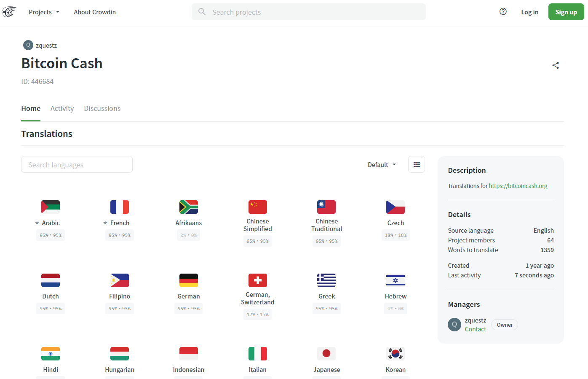The image size is (588, 379).
Task: Select the Hindi flag icon
Action: [x=51, y=354]
